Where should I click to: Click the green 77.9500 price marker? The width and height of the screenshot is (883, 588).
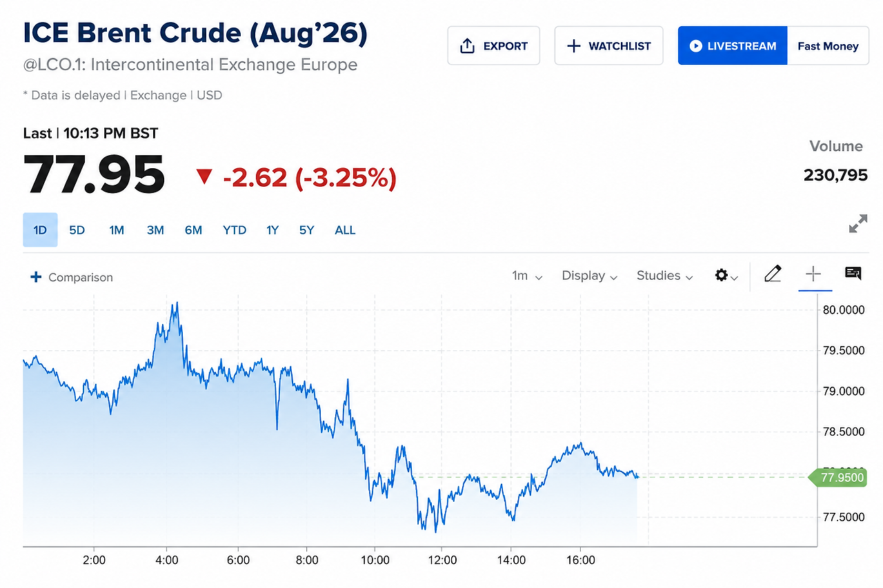[839, 477]
